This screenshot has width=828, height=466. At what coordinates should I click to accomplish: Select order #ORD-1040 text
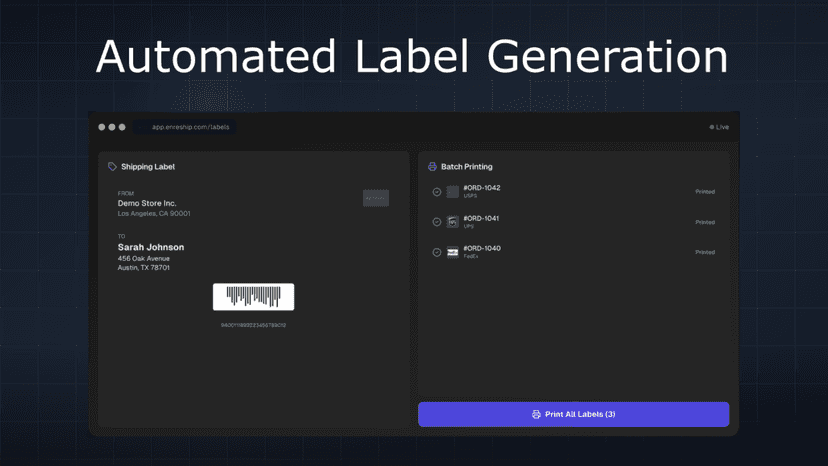pyautogui.click(x=482, y=248)
